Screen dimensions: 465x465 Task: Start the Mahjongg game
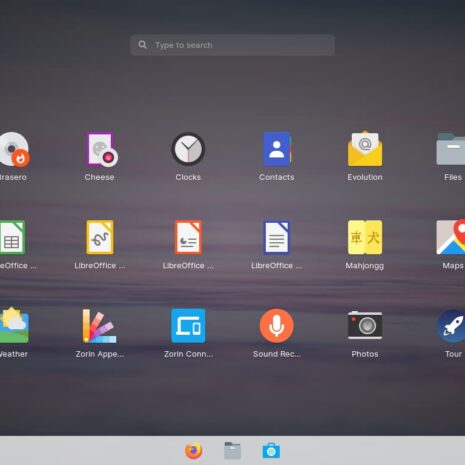point(365,237)
